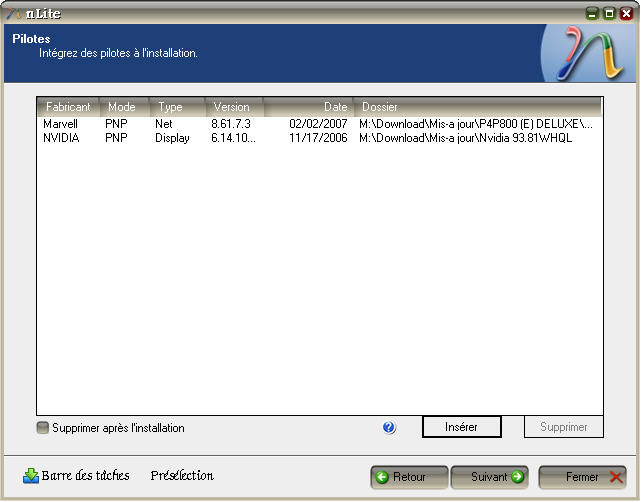Click the nLite logo in the title bar
Image resolution: width=641 pixels, height=502 pixels.
pyautogui.click(x=14, y=13)
